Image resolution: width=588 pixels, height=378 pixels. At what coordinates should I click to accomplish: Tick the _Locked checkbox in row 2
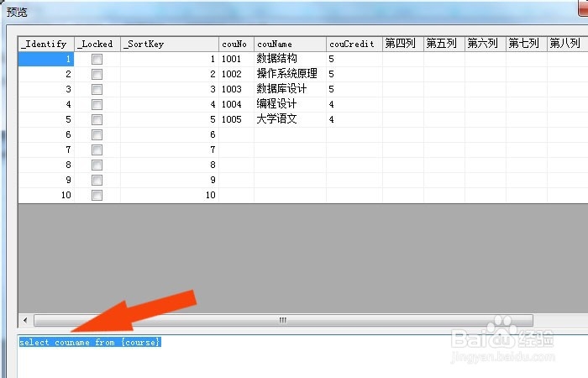(97, 74)
